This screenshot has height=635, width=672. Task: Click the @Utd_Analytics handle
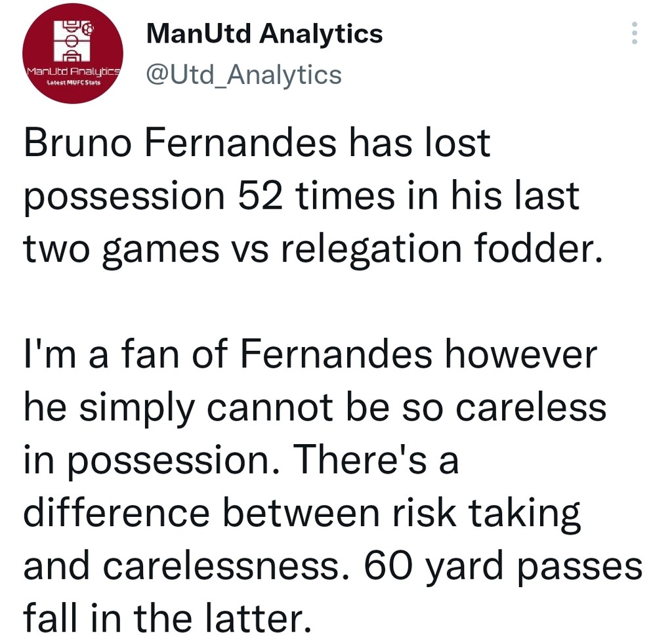click(243, 75)
